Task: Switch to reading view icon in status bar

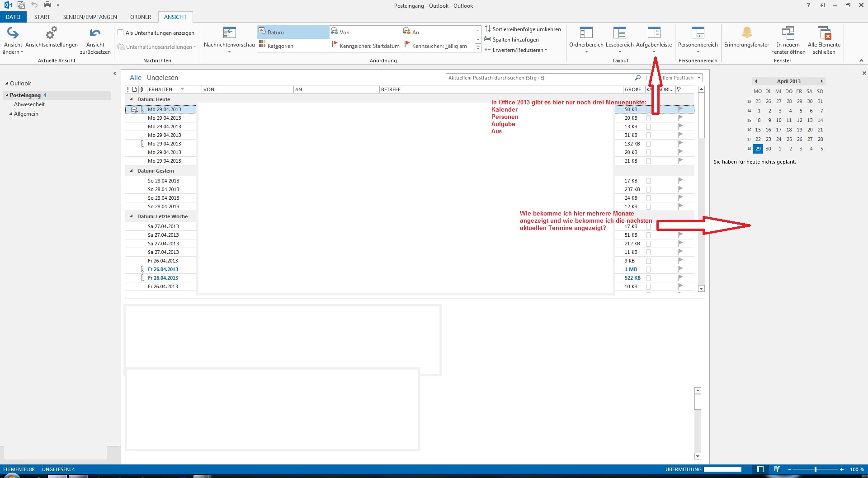Action: (777, 469)
